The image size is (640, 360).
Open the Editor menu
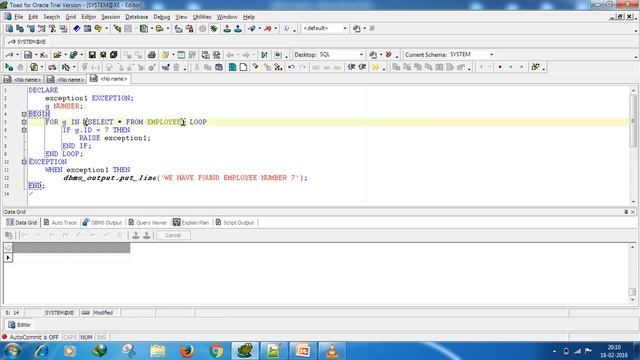tap(88, 17)
